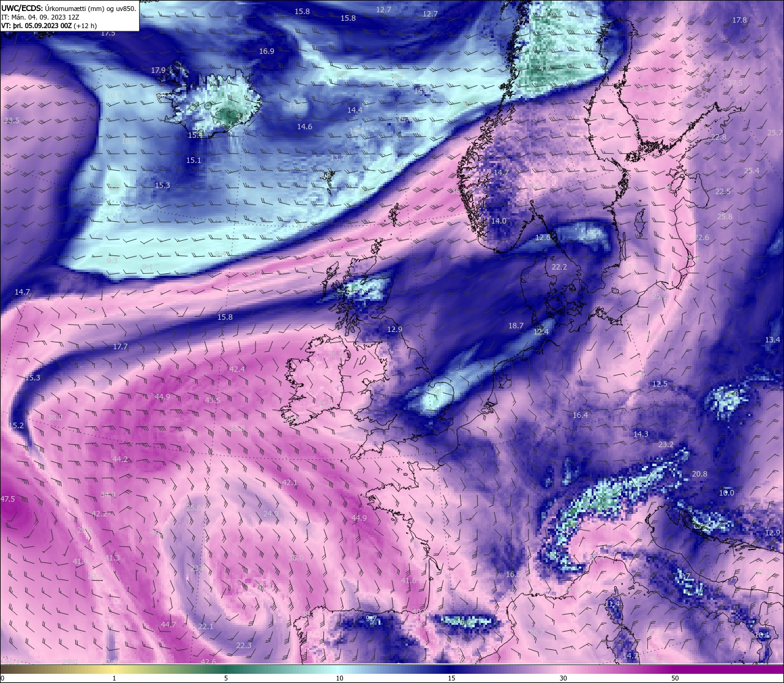784x683 pixels.
Task: Click the 17.7 value over the Atlantic
Action: [120, 347]
